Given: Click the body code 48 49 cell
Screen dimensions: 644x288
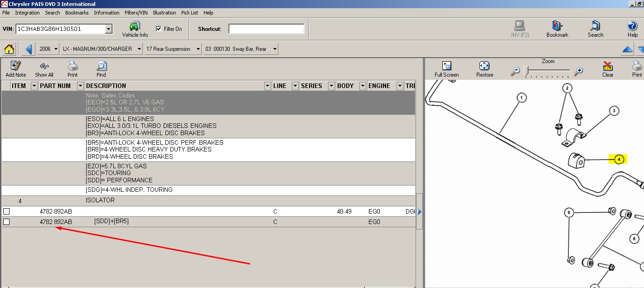Looking at the screenshot, I should tap(344, 211).
